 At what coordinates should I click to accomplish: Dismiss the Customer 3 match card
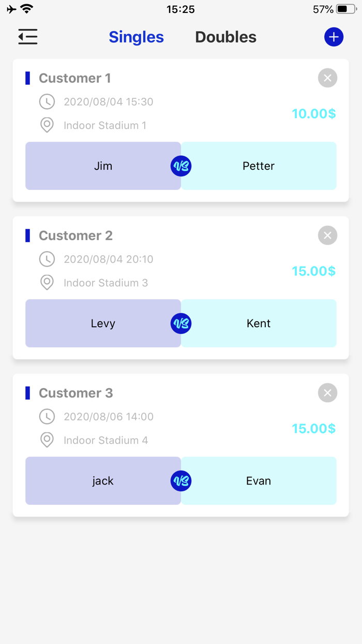[x=327, y=393]
